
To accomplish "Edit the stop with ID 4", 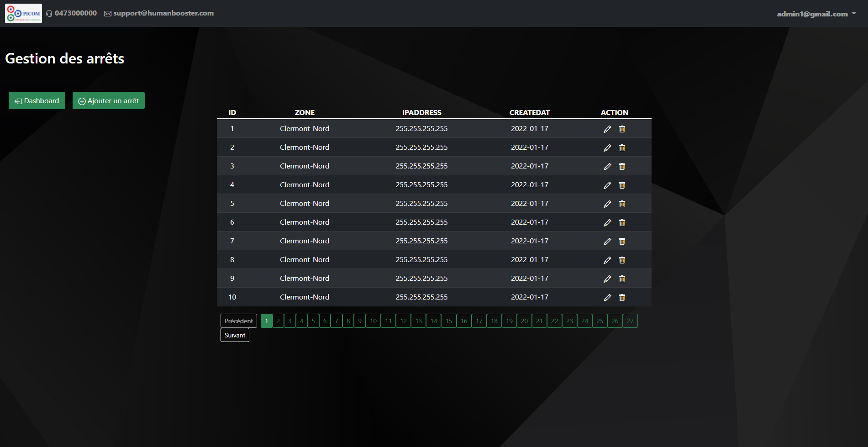I will (607, 185).
